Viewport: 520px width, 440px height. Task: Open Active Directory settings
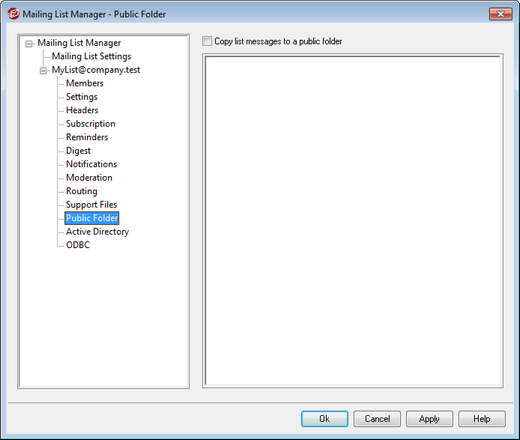97,232
